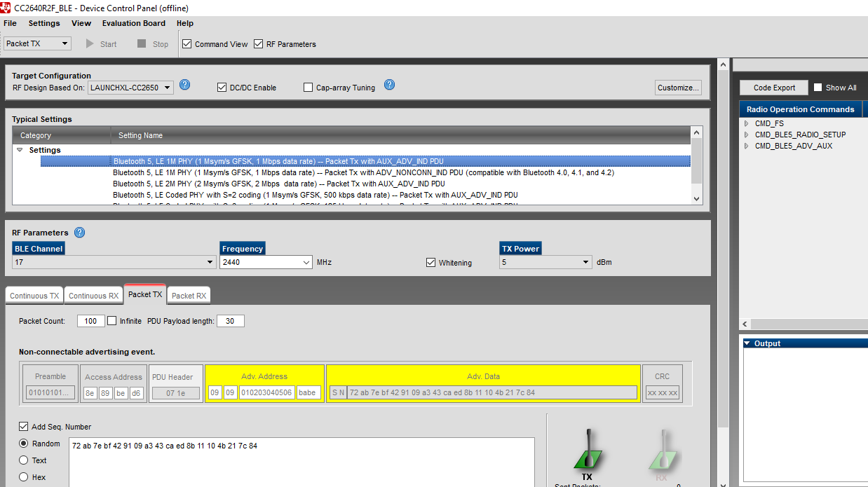Click the commands panel horizontal scroll-left arrow

pos(745,324)
